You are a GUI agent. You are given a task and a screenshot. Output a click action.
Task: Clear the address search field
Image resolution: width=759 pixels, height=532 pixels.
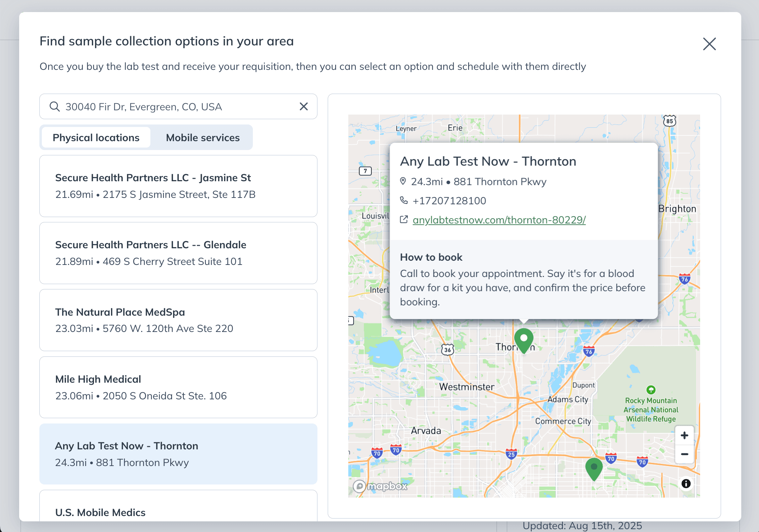pos(304,106)
